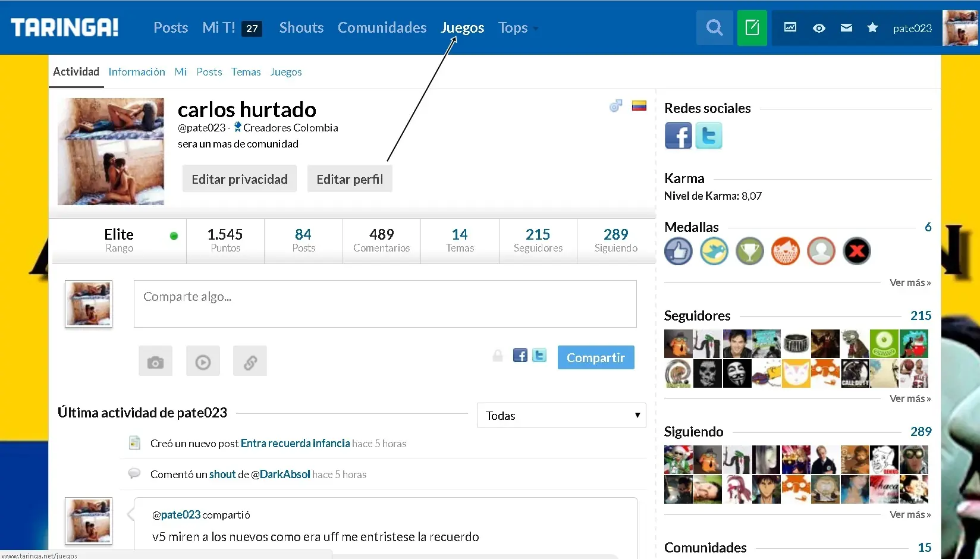Attach a photo with camera icon
The width and height of the screenshot is (980, 559).
(155, 361)
